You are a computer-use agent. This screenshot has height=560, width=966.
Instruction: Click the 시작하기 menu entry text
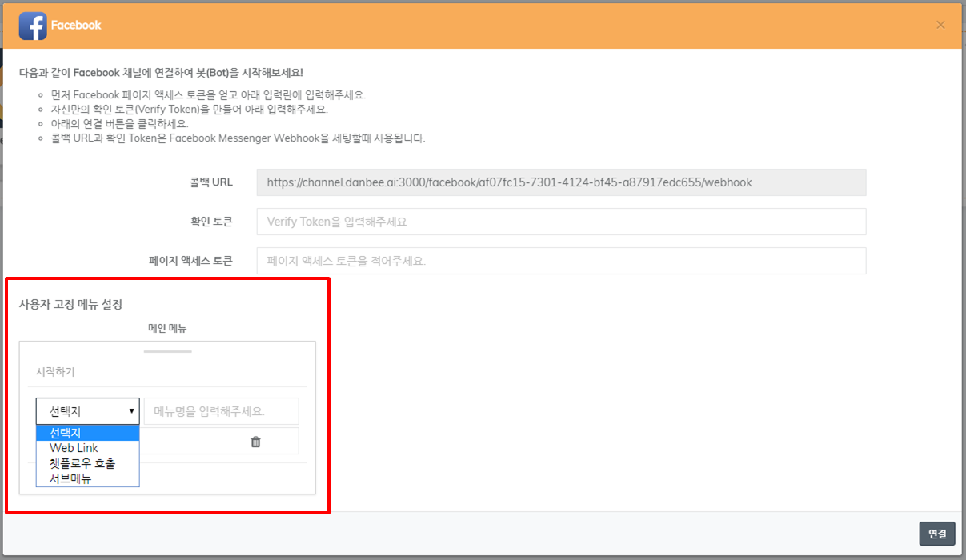[55, 372]
